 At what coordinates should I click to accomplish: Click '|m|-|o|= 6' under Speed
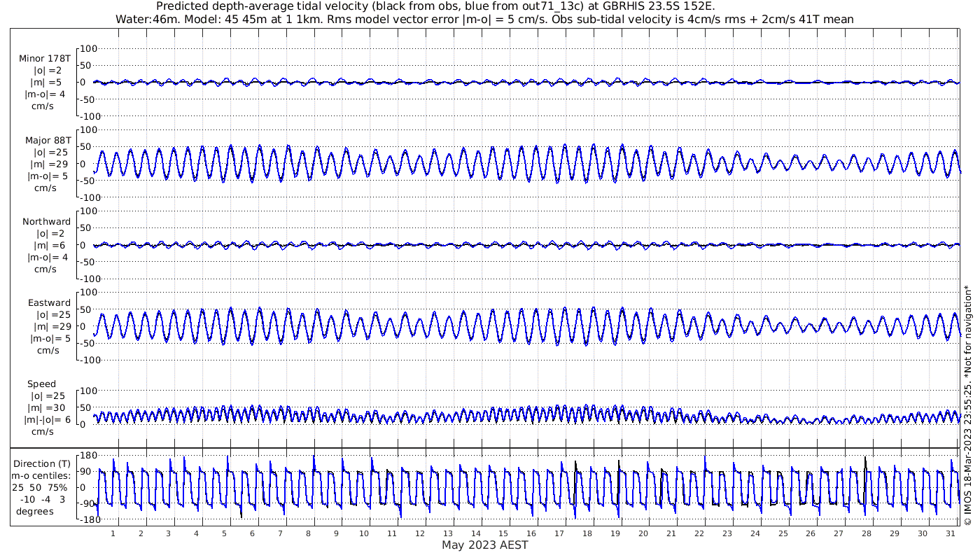pos(46,419)
